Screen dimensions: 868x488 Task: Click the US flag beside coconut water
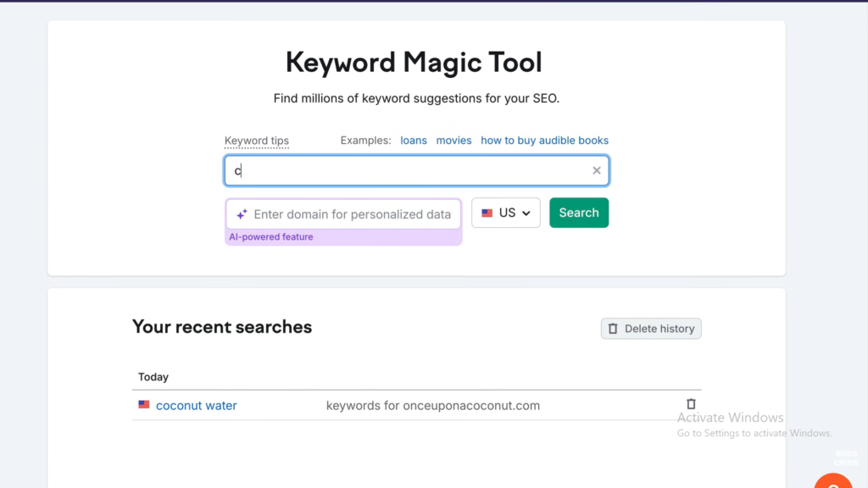tap(144, 405)
